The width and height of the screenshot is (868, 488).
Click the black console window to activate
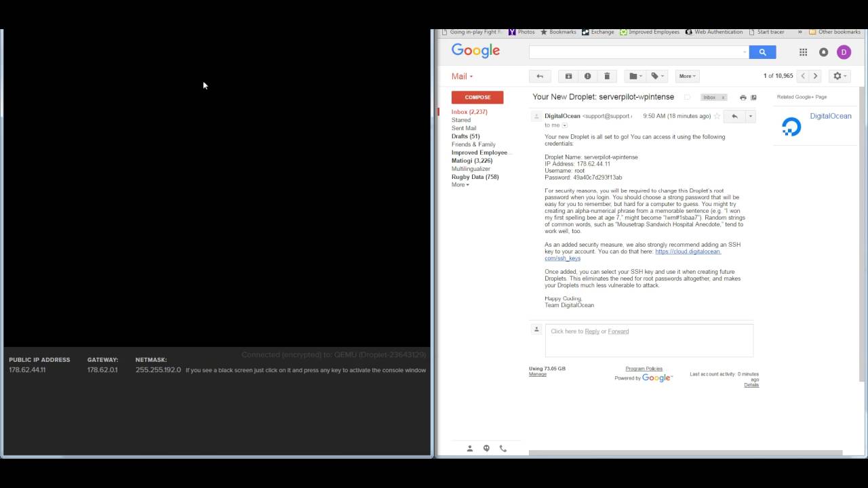pos(217,188)
